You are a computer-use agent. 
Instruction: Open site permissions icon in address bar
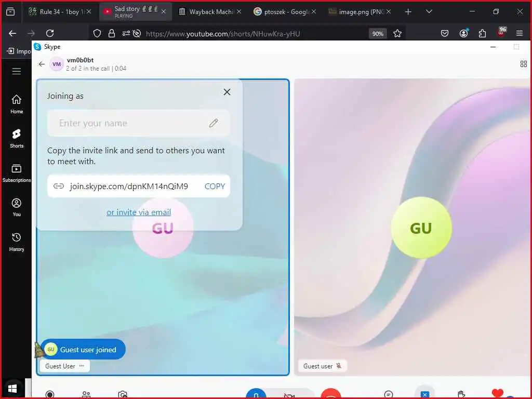click(x=126, y=33)
